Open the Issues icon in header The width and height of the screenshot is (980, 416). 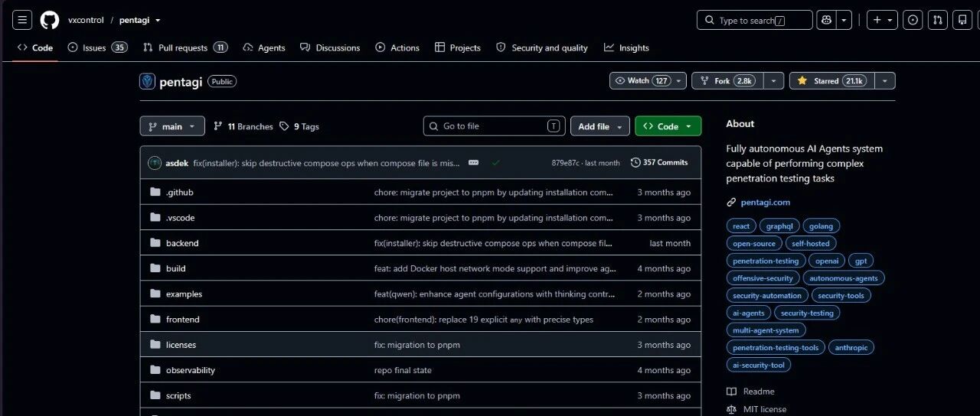pos(913,21)
